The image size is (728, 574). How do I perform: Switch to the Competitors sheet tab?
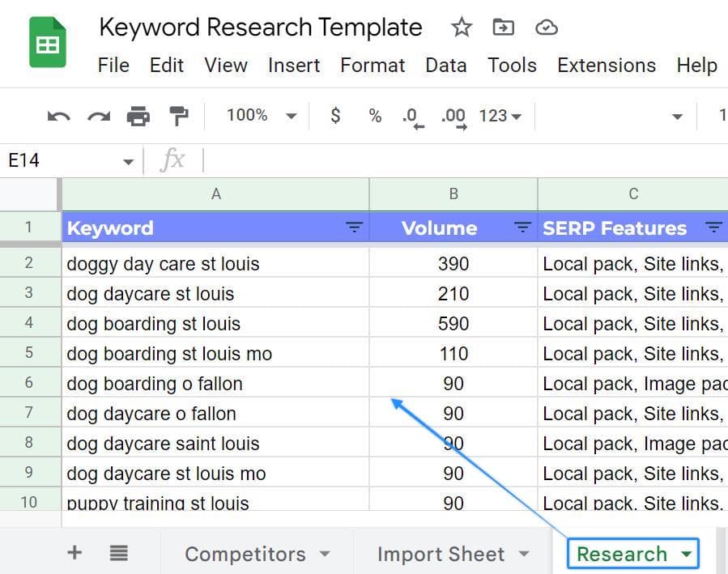click(x=247, y=554)
